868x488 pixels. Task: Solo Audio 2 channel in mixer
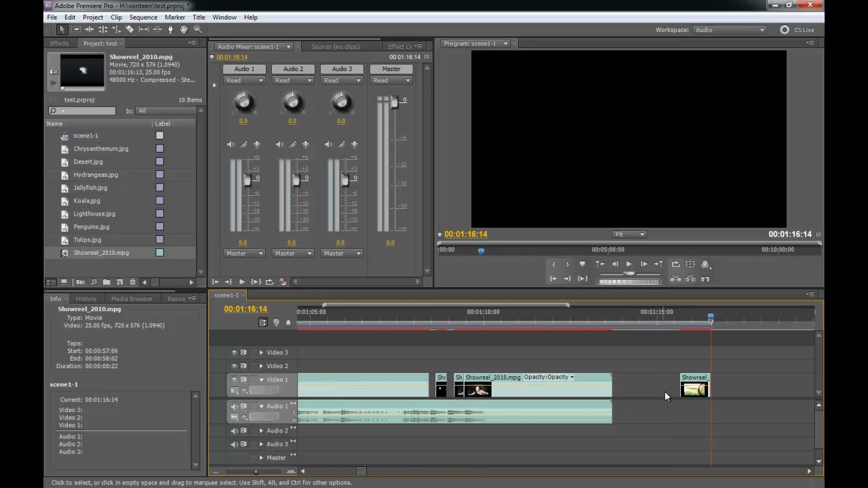(x=292, y=144)
